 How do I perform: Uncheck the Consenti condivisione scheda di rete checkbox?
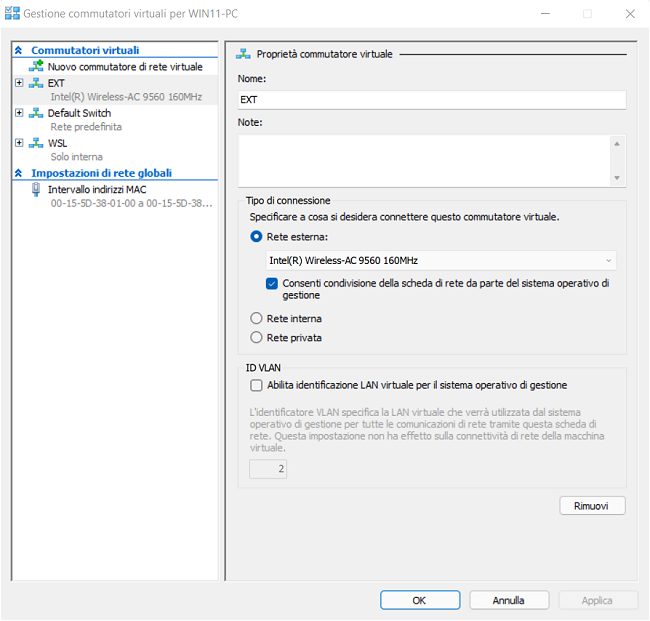pyautogui.click(x=272, y=284)
